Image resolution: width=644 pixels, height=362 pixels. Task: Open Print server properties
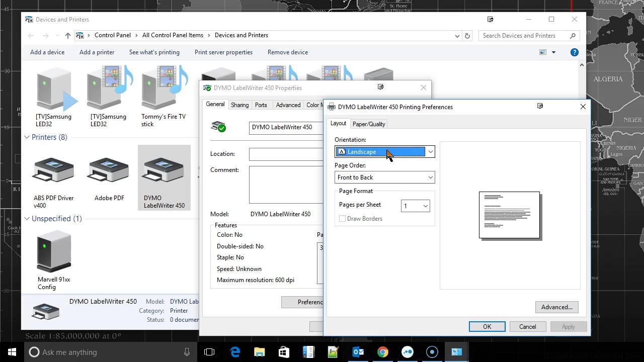(223, 52)
